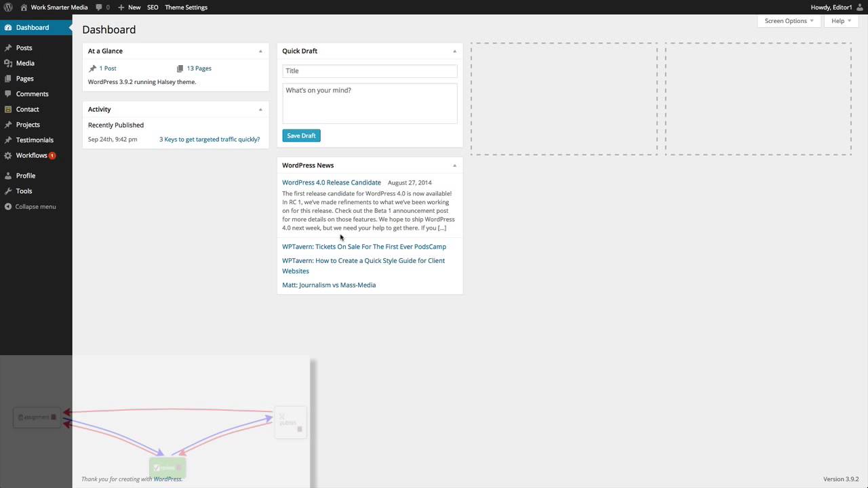Screen dimensions: 868x488
Task: Open the 13 Pages link
Action: (x=199, y=68)
